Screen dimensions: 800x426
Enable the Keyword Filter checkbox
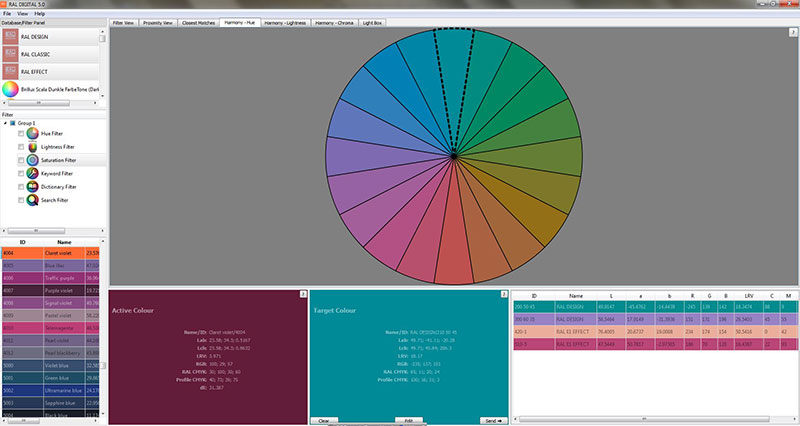coord(21,173)
